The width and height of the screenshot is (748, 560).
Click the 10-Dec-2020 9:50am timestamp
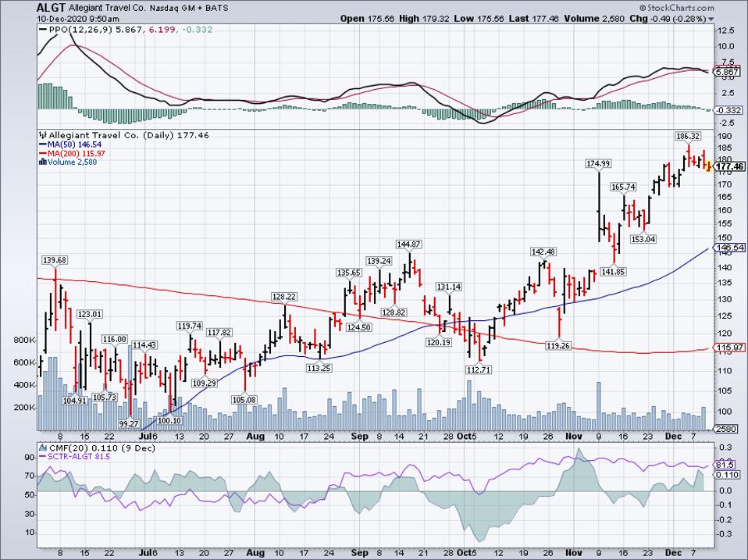click(78, 19)
